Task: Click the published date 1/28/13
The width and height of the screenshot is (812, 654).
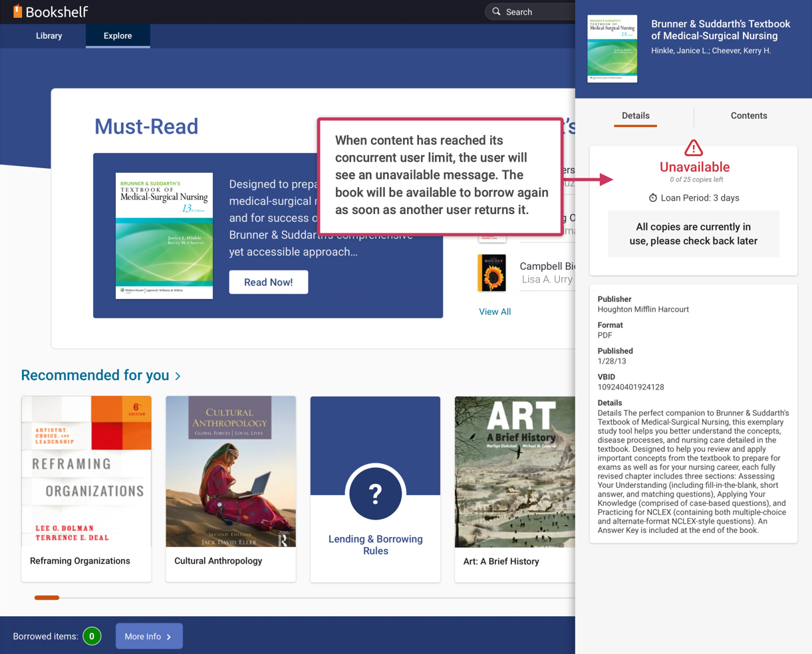Action: [x=612, y=362]
